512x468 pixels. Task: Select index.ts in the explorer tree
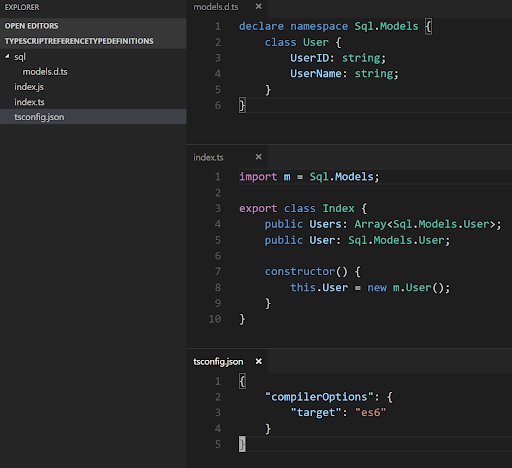[29, 102]
